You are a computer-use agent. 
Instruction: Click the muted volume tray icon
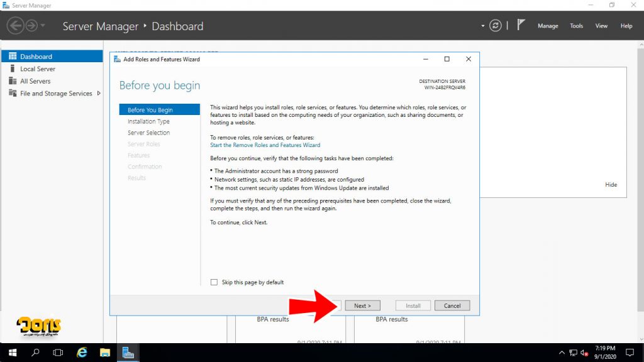[x=584, y=353]
